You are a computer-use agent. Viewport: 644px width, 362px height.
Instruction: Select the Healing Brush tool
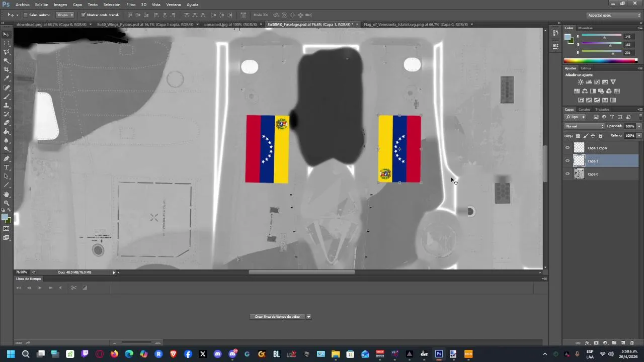(x=7, y=88)
